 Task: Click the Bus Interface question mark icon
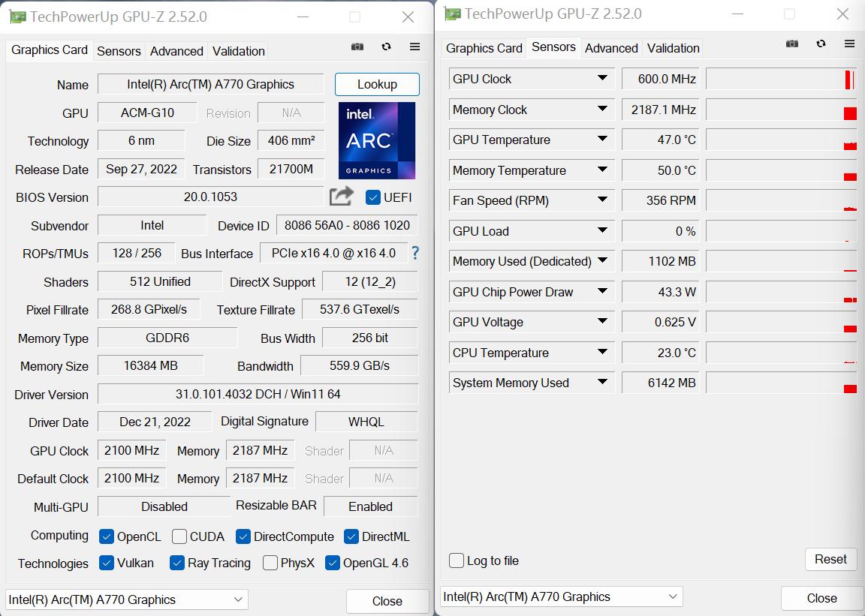click(414, 253)
